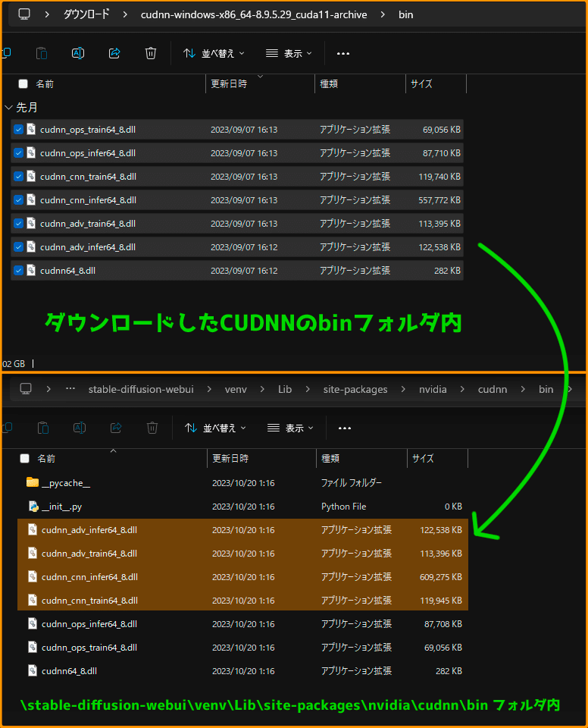Click the ellipsis for hidden path folders in the lower address bar
Image resolution: width=588 pixels, height=728 pixels.
click(x=70, y=388)
